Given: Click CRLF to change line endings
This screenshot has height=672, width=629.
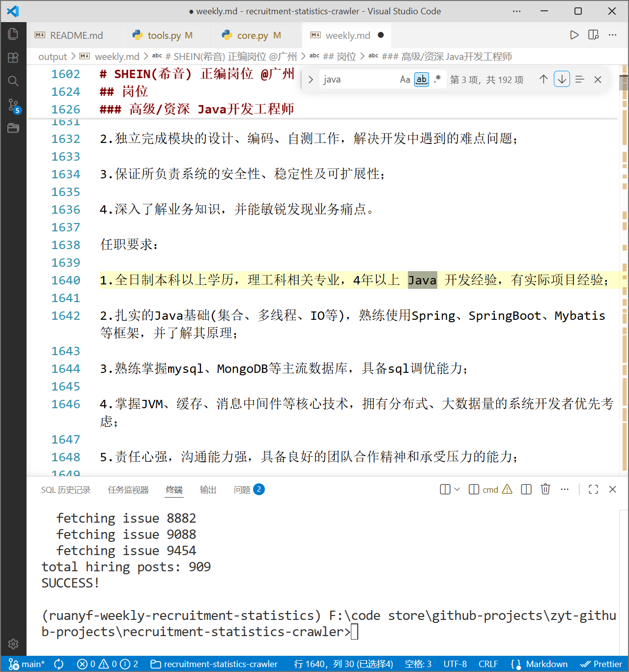Looking at the screenshot, I should pos(488,664).
